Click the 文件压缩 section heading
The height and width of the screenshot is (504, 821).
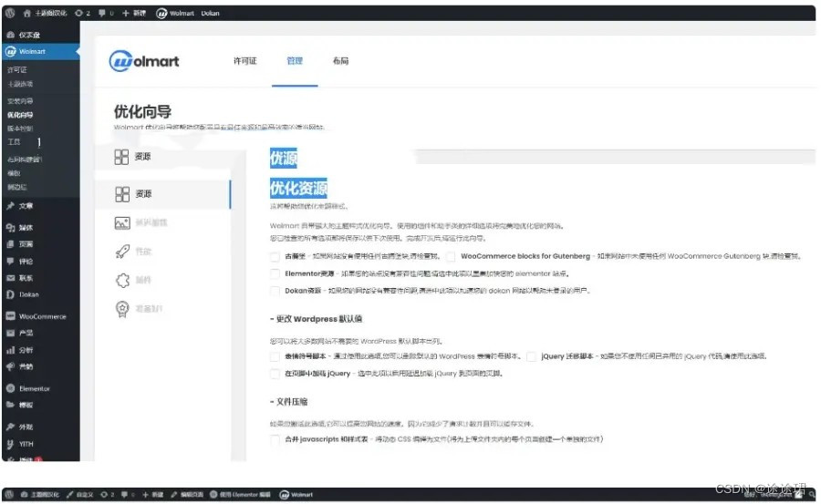tap(289, 402)
